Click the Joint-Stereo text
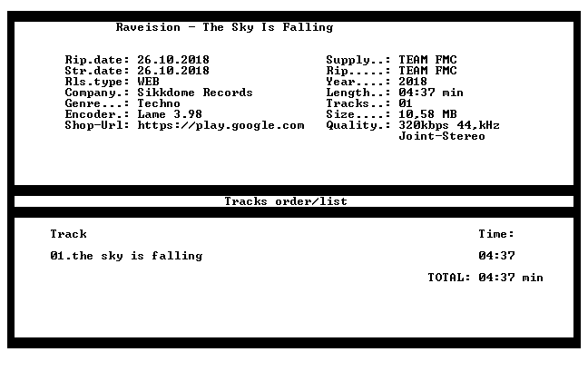This screenshot has width=588, height=381. (442, 136)
